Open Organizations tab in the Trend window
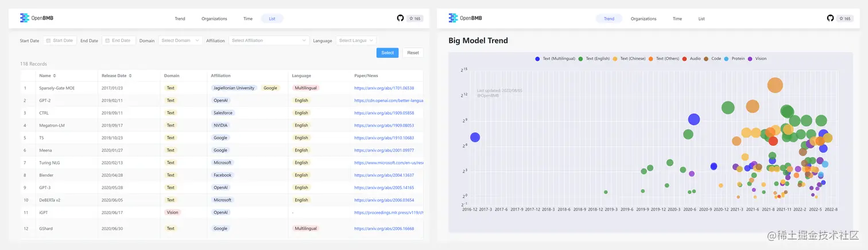 644,18
